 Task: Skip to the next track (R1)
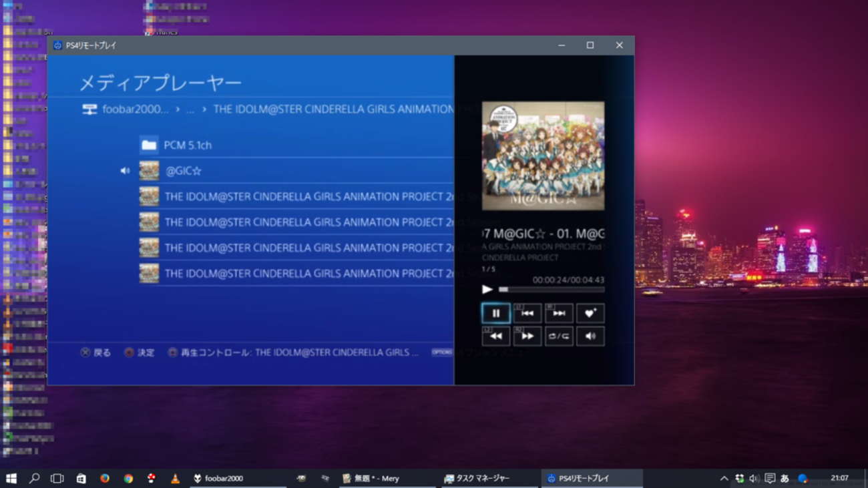coord(559,313)
